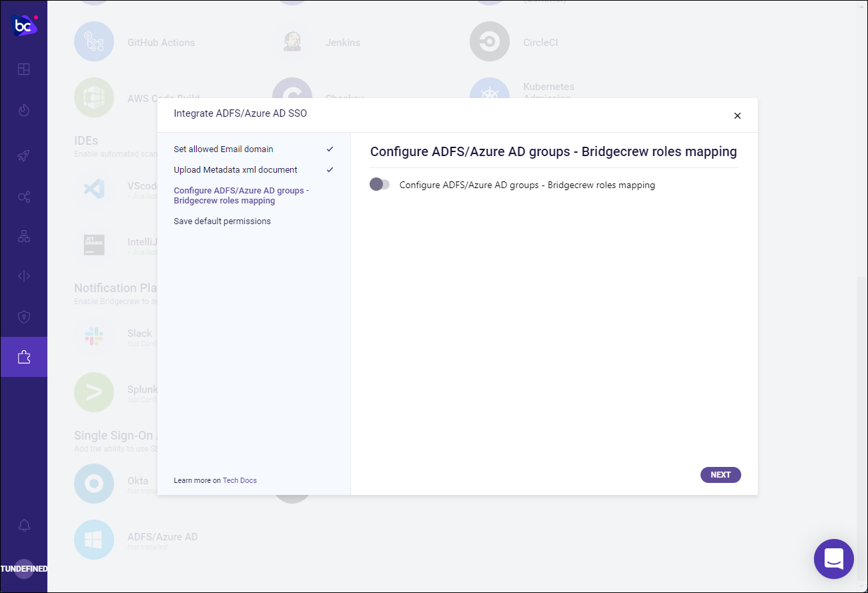
Task: Click the Bridgecrew bc logo
Action: tap(24, 25)
